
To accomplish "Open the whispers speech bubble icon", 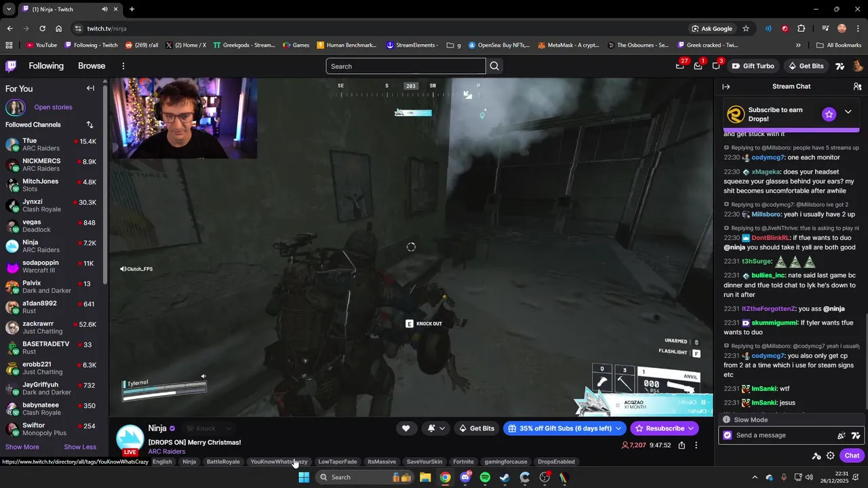I will pos(715,66).
